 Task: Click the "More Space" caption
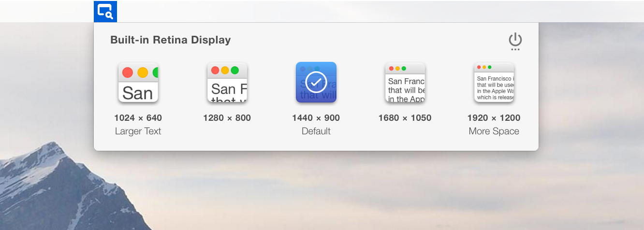click(x=494, y=131)
